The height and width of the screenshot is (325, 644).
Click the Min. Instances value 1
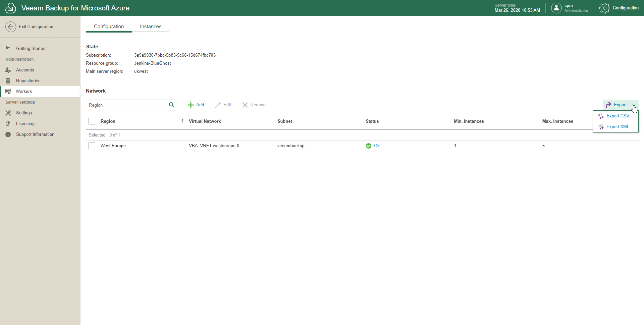[x=455, y=146]
